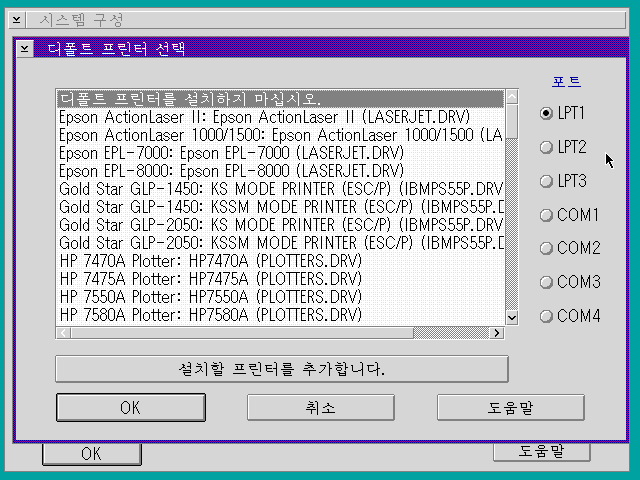Image resolution: width=640 pixels, height=480 pixels.
Task: Select Epson EPL-7000 printer
Action: (280, 153)
